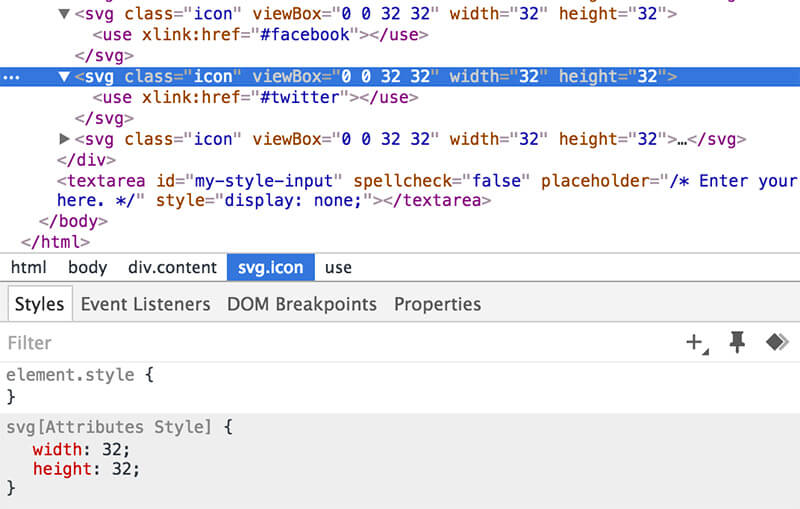Select the closing </html> tag line
Screen dimensions: 800x509
pyautogui.click(x=55, y=242)
